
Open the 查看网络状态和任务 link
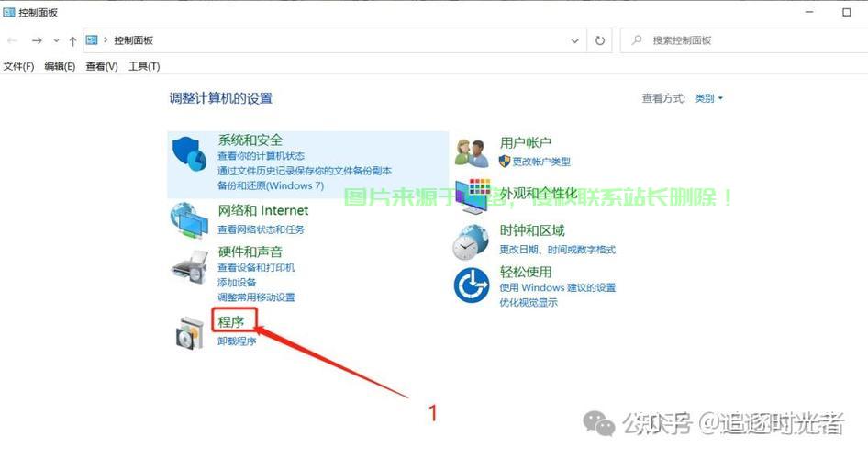click(261, 229)
